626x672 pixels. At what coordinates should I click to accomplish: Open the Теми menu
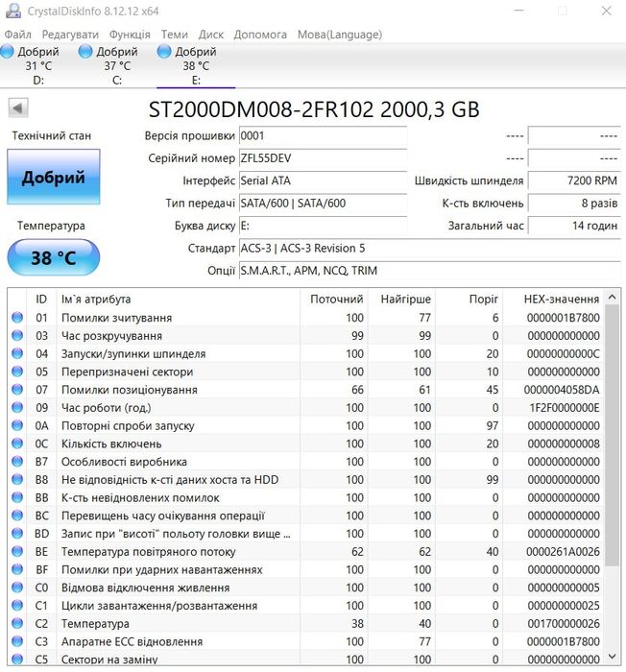tap(175, 35)
